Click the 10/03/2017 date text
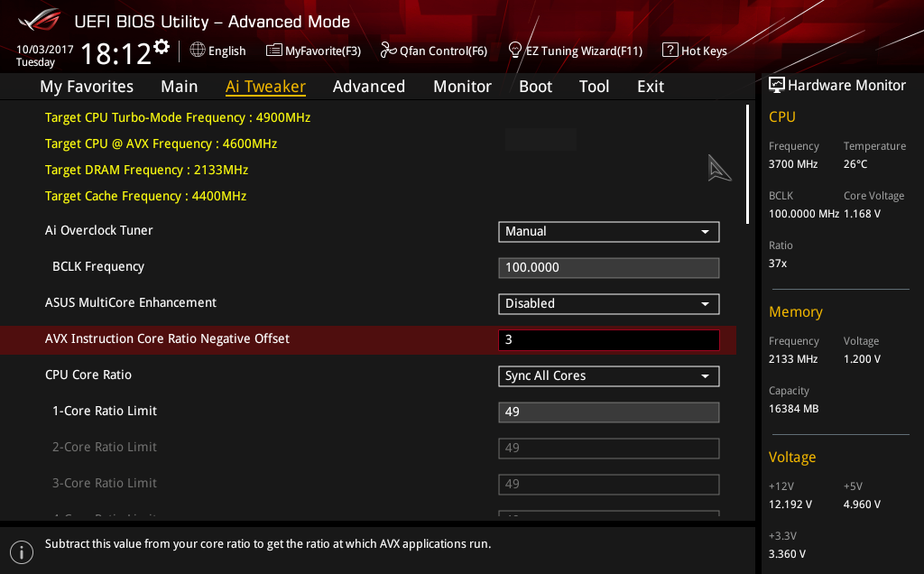924x574 pixels. pyautogui.click(x=45, y=50)
